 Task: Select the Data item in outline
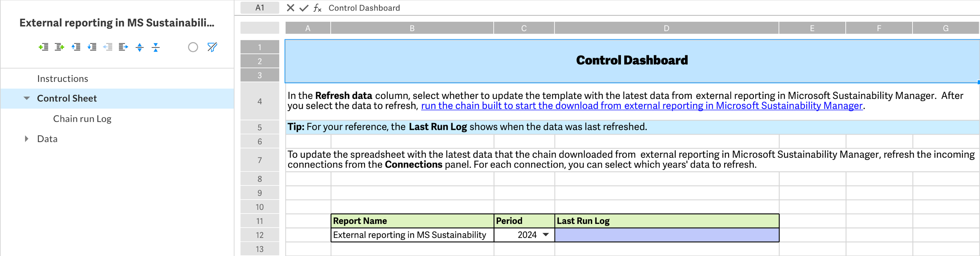tap(47, 139)
